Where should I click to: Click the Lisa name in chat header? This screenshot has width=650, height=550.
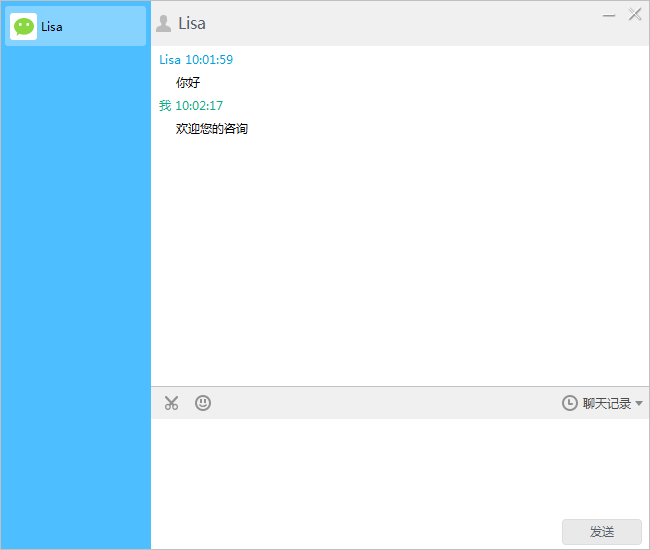point(192,24)
